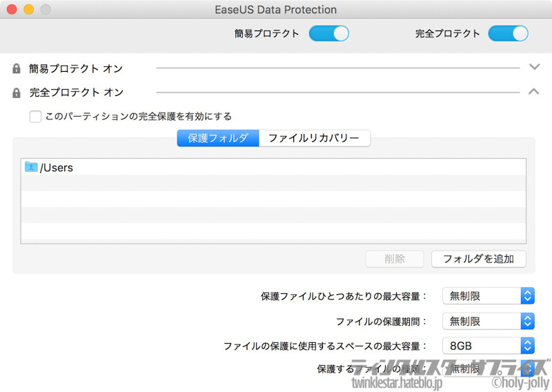Screen dimensions: 552x392
Task: Collapse the 完全プロテクト オン section chevron
Action: [534, 92]
